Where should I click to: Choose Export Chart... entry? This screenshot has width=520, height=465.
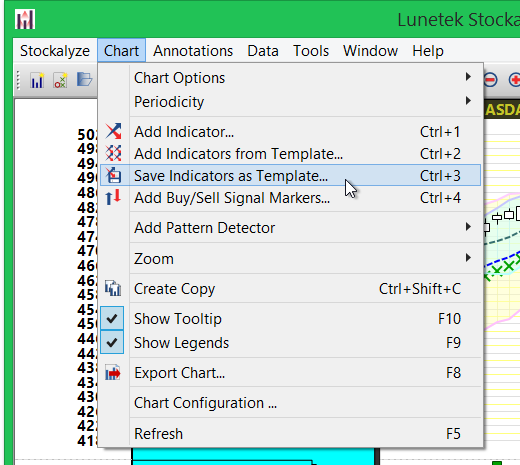290,373
